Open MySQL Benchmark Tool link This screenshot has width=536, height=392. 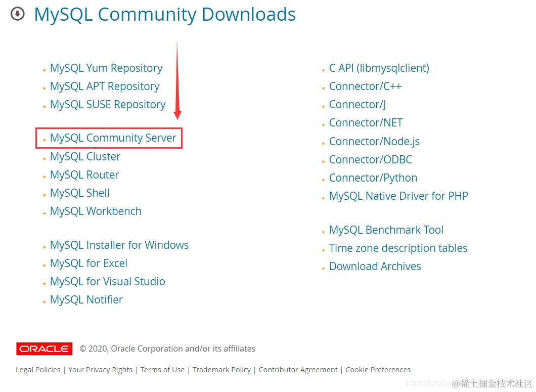pos(386,230)
